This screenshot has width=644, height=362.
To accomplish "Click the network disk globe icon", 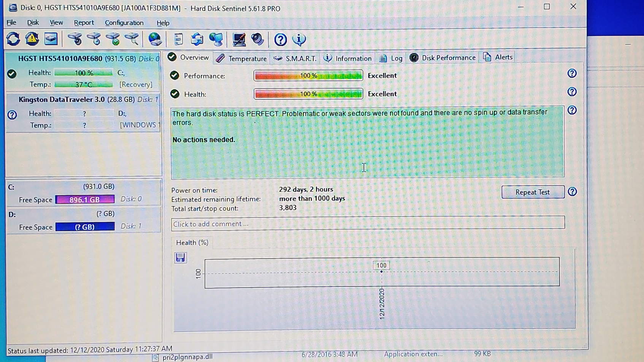I will (x=155, y=39).
